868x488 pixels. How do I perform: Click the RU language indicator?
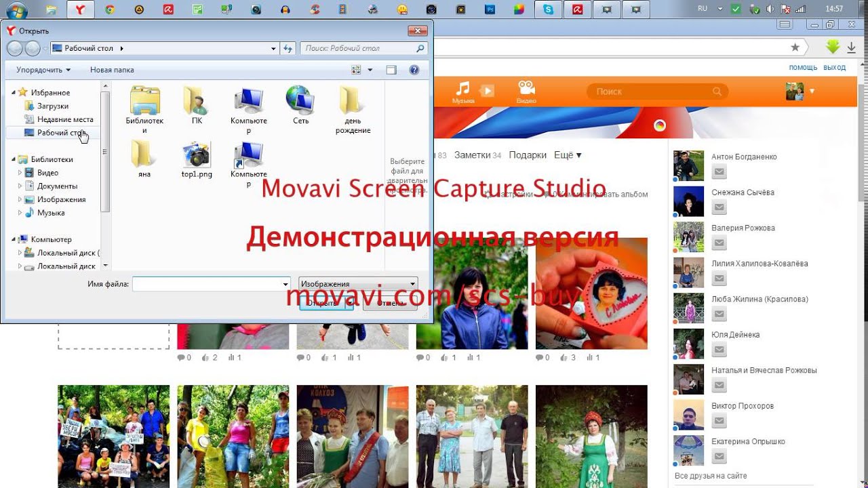(x=703, y=9)
